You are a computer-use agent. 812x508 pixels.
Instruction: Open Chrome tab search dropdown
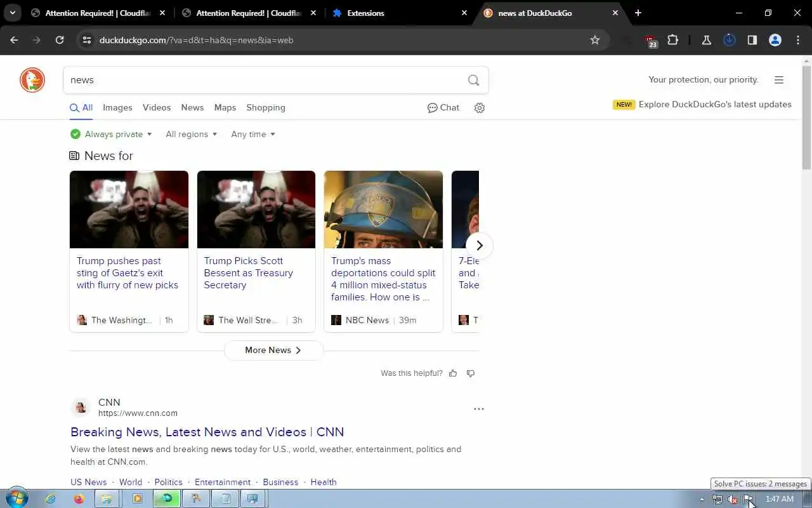click(12, 13)
